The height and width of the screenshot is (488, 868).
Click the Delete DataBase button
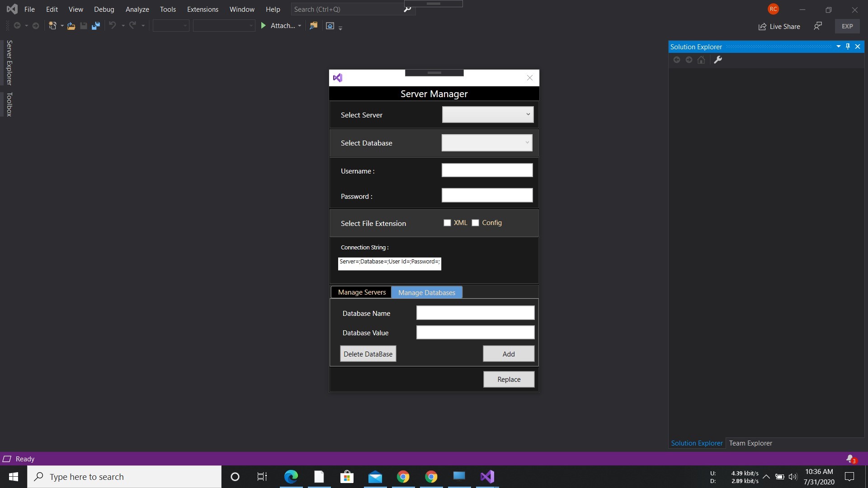(x=368, y=354)
